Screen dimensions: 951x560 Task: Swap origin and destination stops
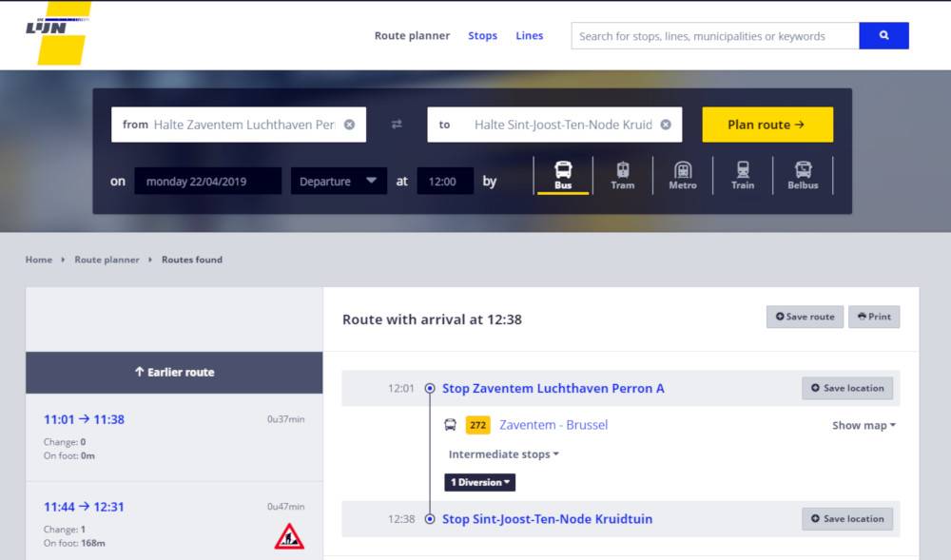397,125
